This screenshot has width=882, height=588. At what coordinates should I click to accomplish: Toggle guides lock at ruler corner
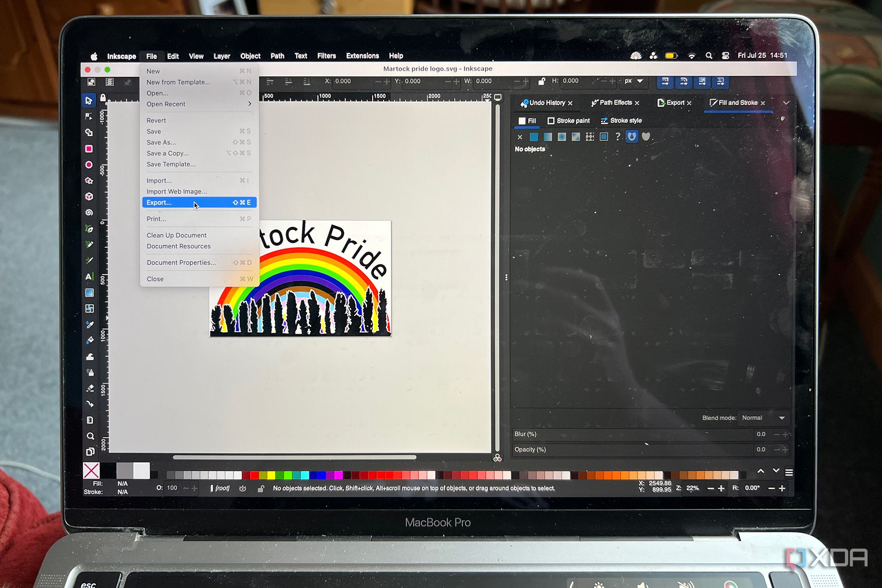pos(103,97)
